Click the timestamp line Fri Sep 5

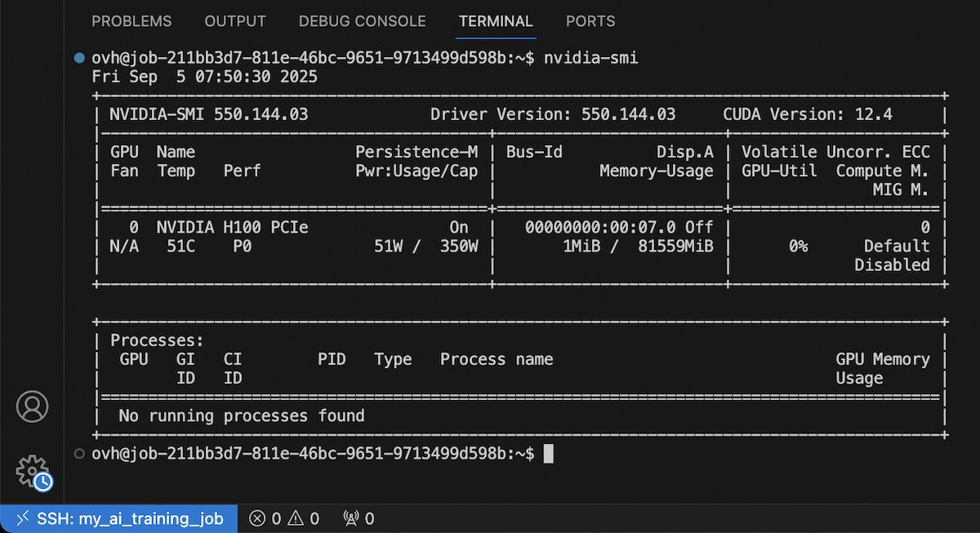click(x=205, y=78)
